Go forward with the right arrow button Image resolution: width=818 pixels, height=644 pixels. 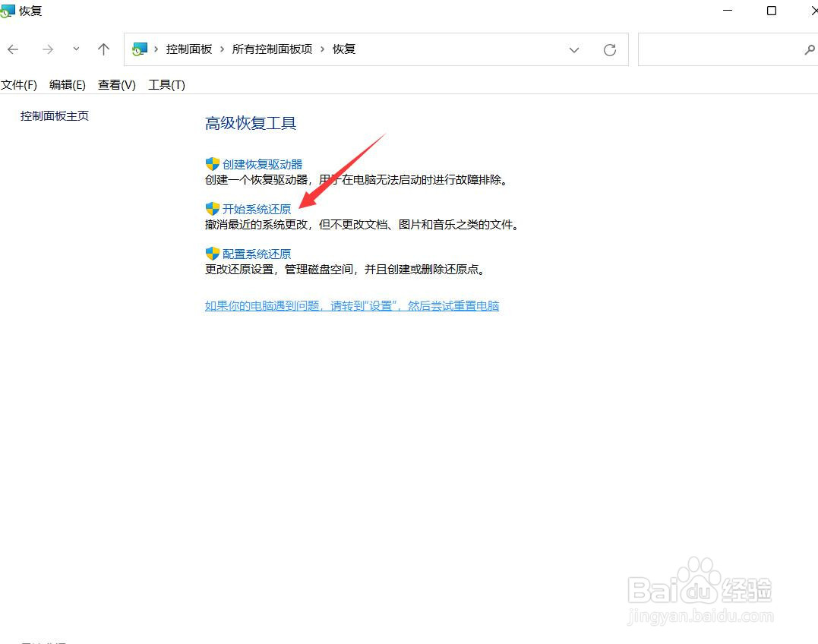coord(48,49)
